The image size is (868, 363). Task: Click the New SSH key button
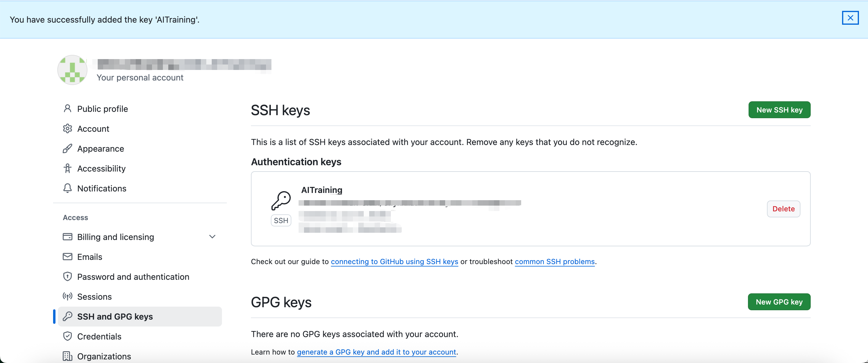pyautogui.click(x=779, y=110)
